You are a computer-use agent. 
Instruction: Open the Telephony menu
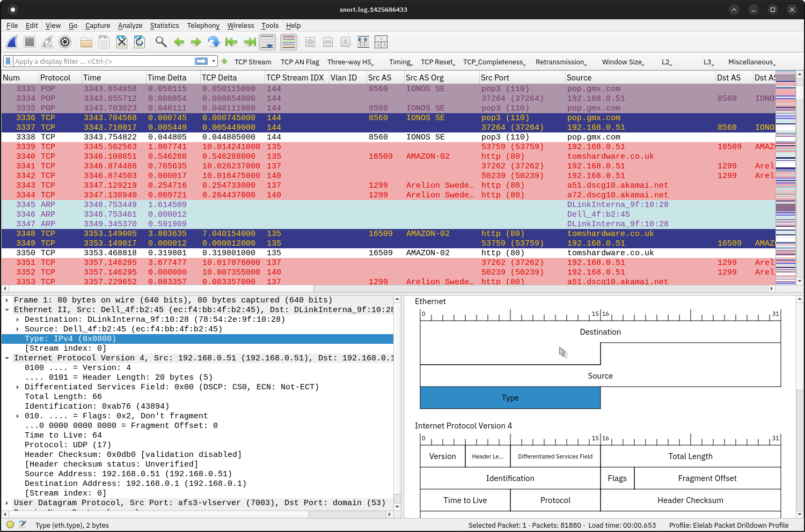(x=203, y=25)
